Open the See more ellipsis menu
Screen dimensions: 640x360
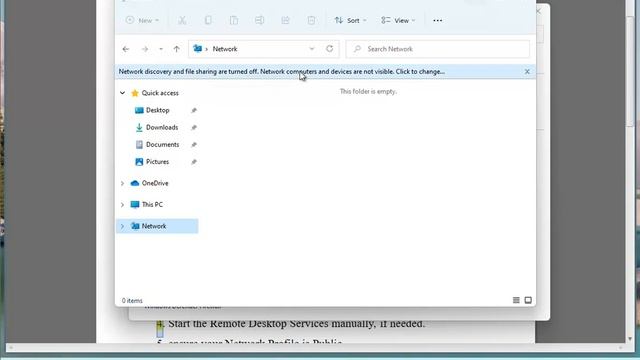pos(438,20)
